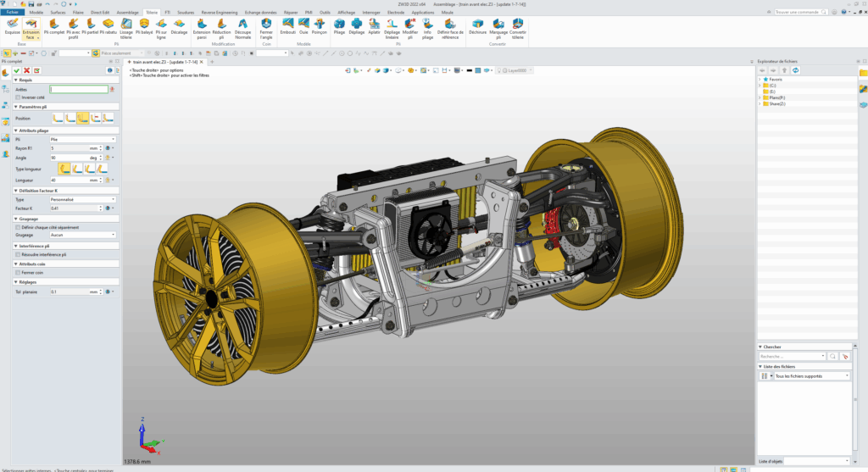Enable the Inverser côté checkbox
This screenshot has width=868, height=472.
click(19, 97)
